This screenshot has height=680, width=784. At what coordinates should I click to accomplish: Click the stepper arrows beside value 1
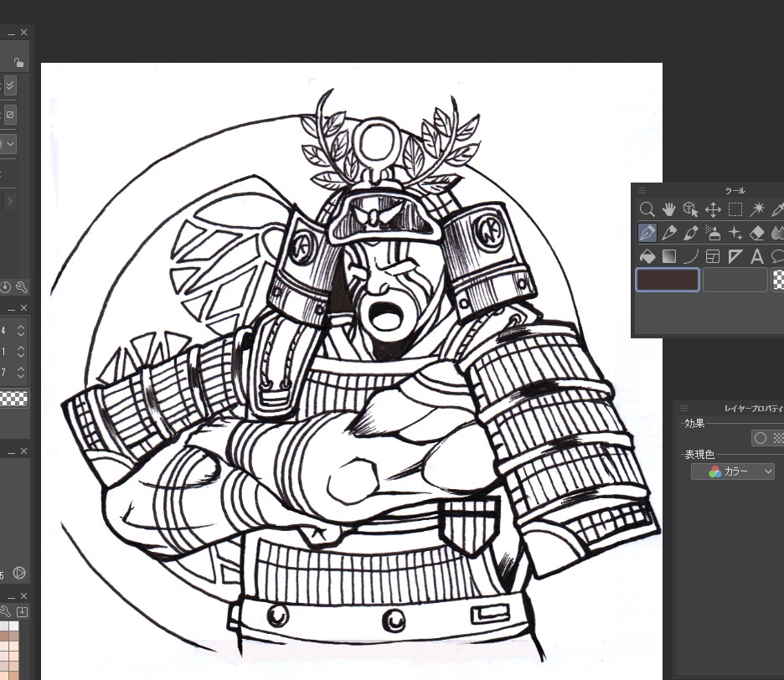click(x=20, y=352)
